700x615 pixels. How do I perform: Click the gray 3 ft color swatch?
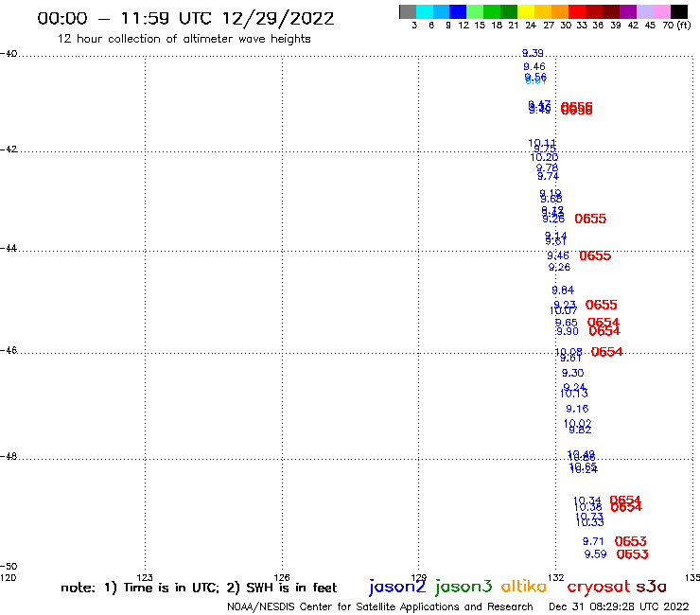pos(408,11)
